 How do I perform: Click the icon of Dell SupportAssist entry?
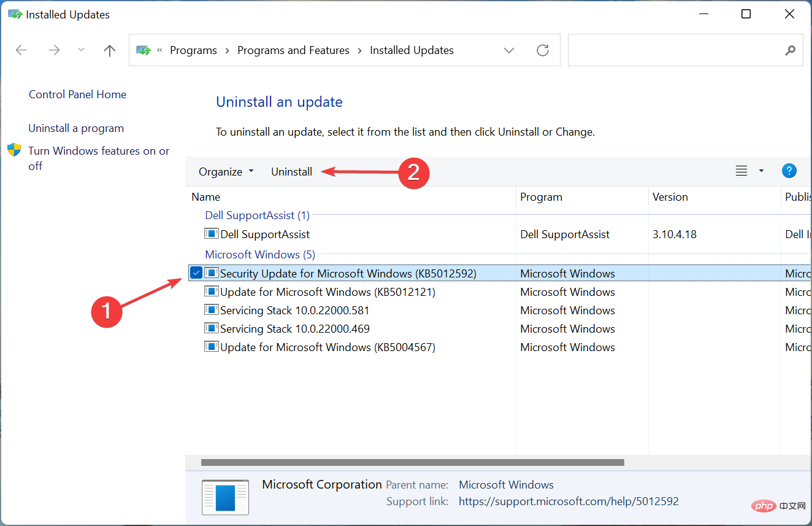click(x=212, y=234)
